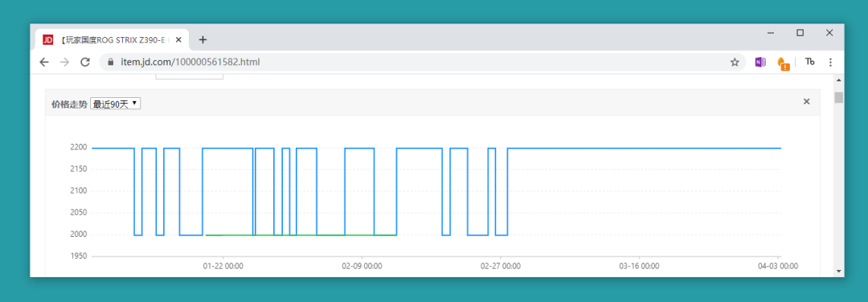
Task: Click the page scrollbar up arrow
Action: 838,80
